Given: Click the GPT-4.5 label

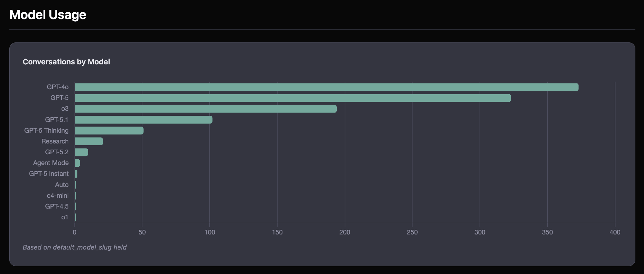Looking at the screenshot, I should click(57, 206).
